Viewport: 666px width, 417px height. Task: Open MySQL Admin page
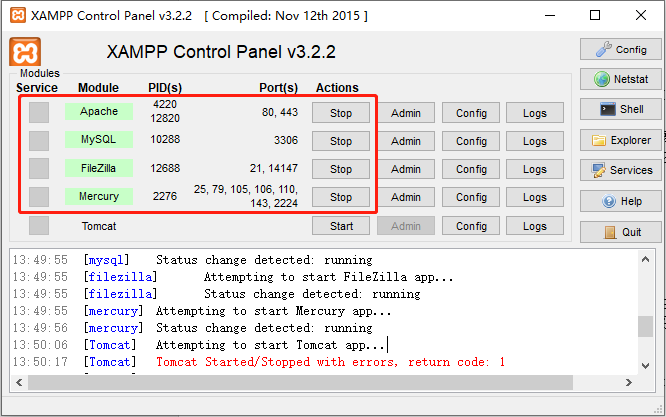pos(406,141)
